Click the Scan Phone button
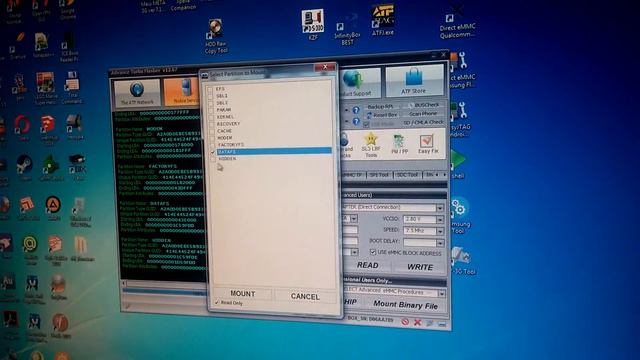This screenshot has width=640, height=360. click(x=423, y=114)
